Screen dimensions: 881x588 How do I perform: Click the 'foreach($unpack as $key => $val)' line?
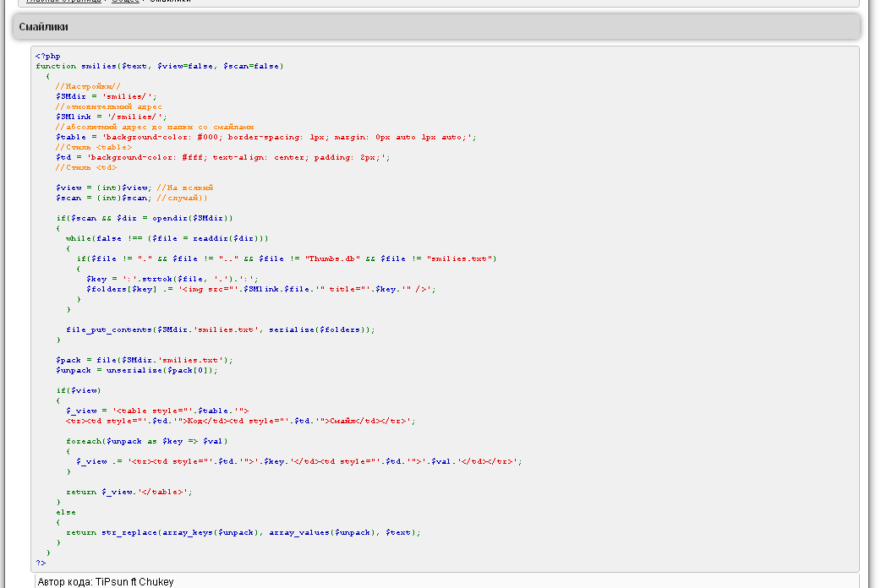click(147, 441)
